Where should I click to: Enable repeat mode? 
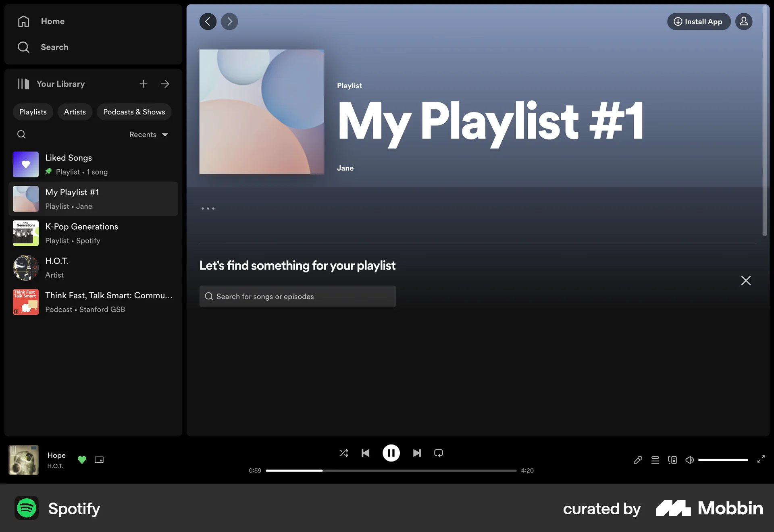click(x=439, y=453)
